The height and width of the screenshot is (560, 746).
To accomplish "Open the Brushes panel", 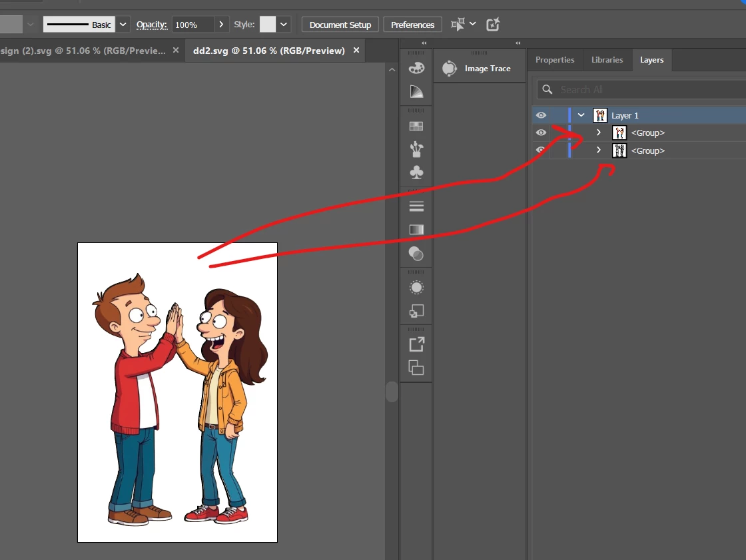I will pos(416,149).
